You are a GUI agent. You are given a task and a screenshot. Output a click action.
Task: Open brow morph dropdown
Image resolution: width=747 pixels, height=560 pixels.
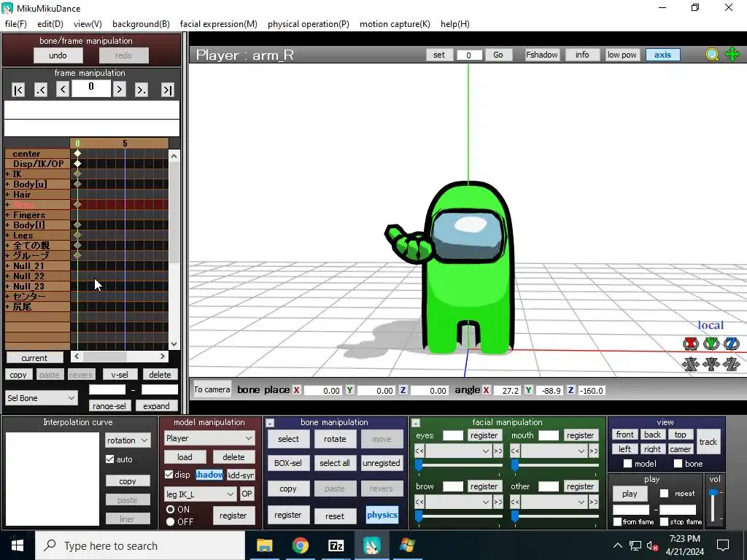point(458,502)
